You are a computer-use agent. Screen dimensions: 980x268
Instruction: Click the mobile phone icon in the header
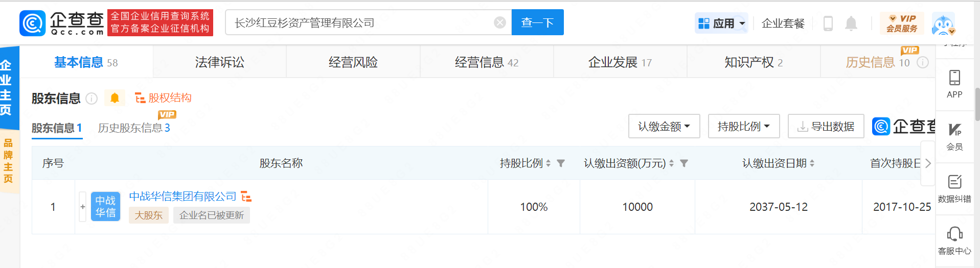coord(828,23)
